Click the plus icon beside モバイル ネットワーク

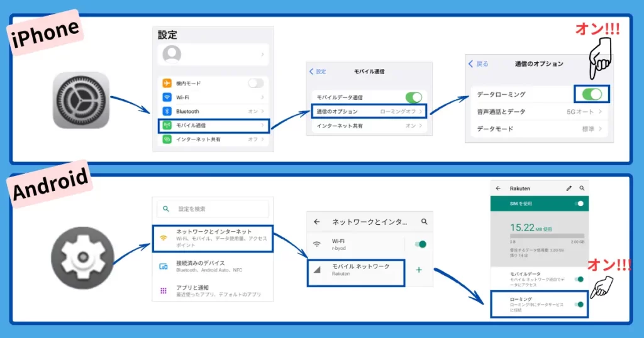click(419, 270)
